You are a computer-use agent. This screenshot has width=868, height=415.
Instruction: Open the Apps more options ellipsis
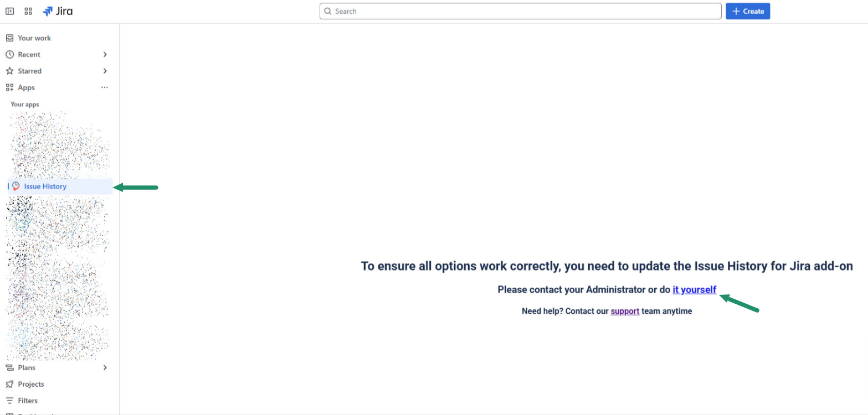[x=105, y=87]
